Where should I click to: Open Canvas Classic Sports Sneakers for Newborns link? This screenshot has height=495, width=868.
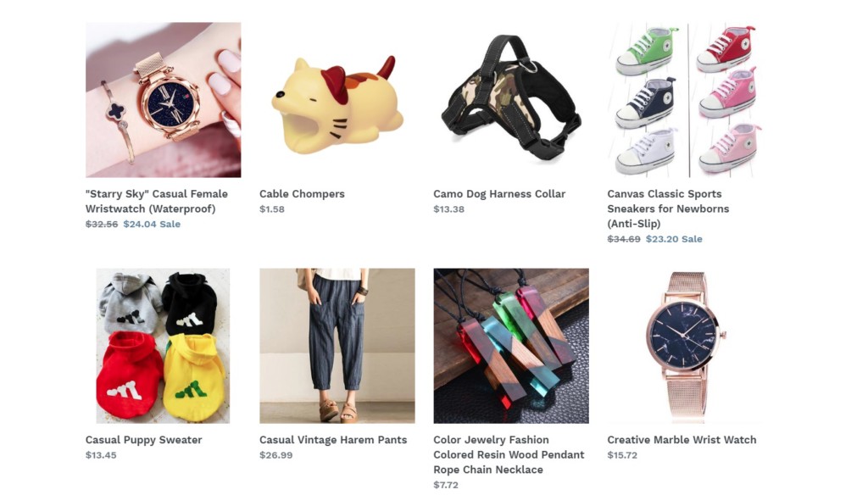[668, 209]
